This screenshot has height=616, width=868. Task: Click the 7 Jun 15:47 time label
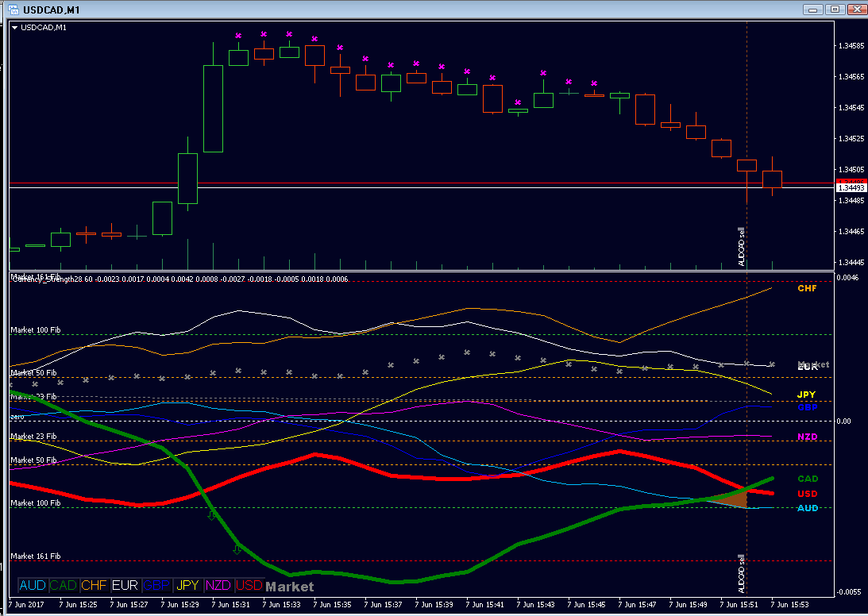tap(637, 606)
